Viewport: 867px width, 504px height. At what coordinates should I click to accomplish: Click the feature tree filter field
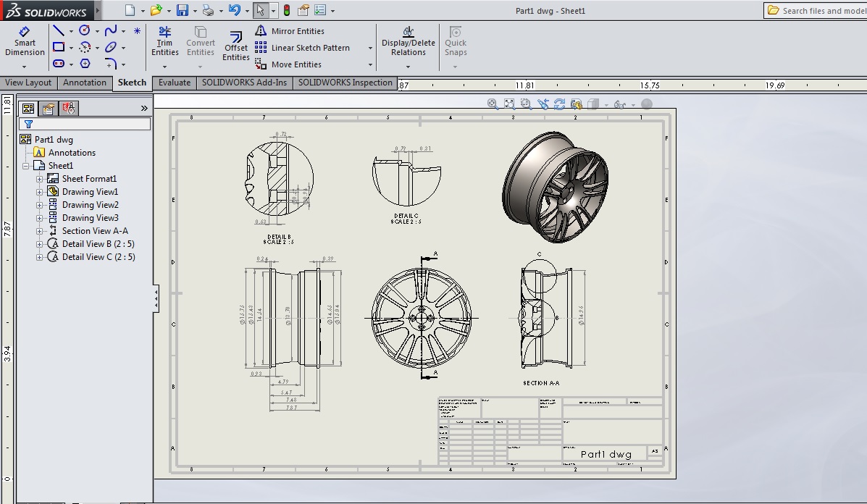pos(85,124)
